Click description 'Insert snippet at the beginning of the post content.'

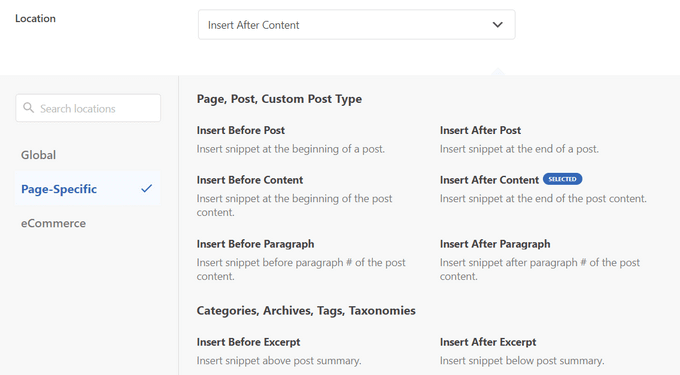pyautogui.click(x=294, y=205)
